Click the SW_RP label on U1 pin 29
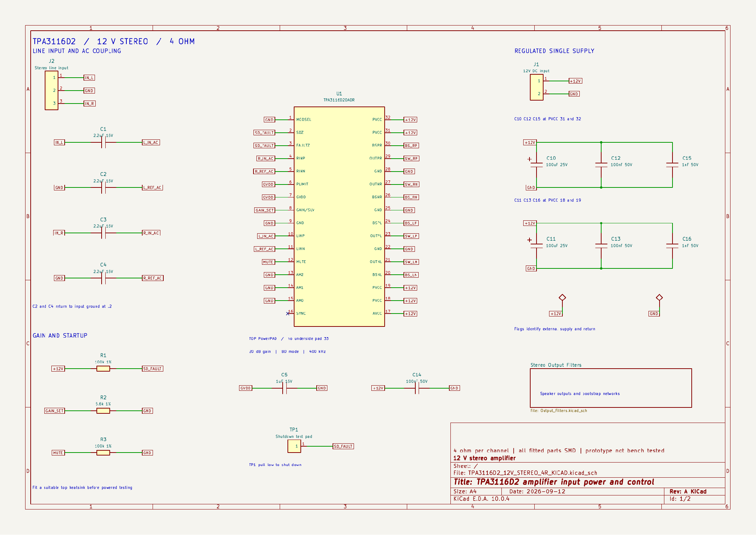This screenshot has height=535, width=756. (411, 159)
